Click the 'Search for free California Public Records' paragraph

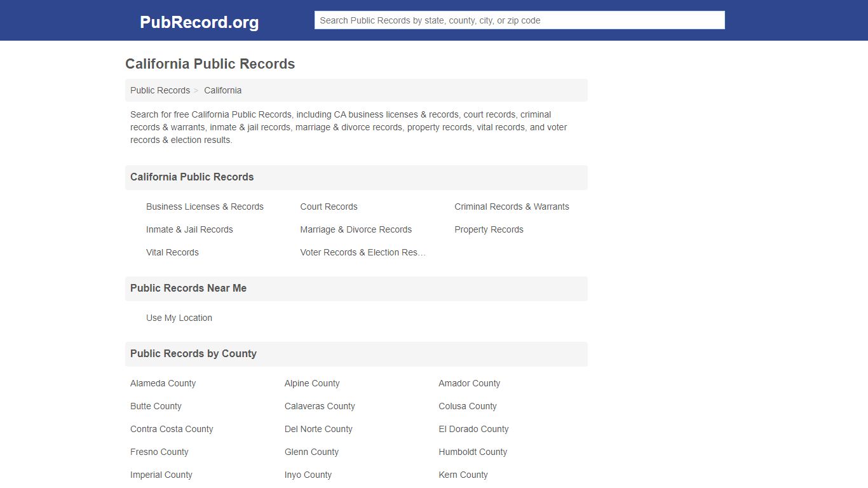[x=349, y=127]
